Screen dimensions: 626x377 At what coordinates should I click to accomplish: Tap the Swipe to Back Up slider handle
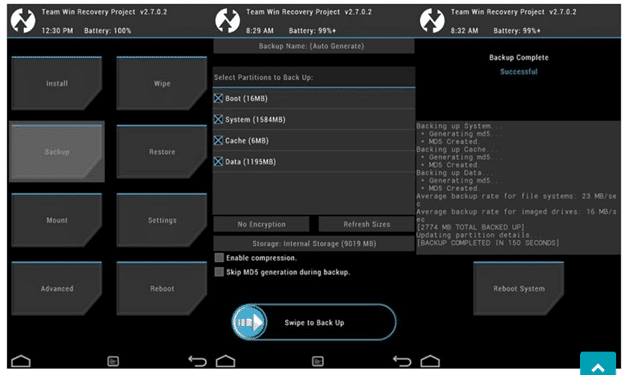tap(250, 322)
